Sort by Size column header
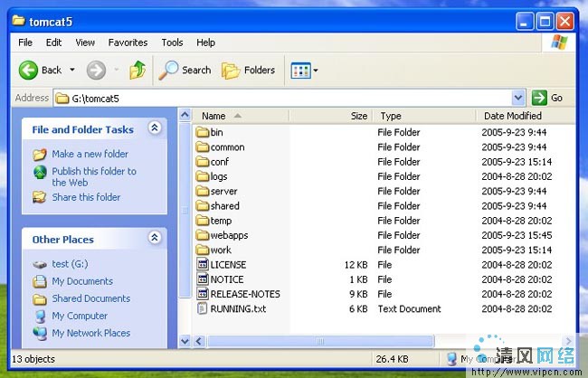Screen dimensions: 588x378 331,116
